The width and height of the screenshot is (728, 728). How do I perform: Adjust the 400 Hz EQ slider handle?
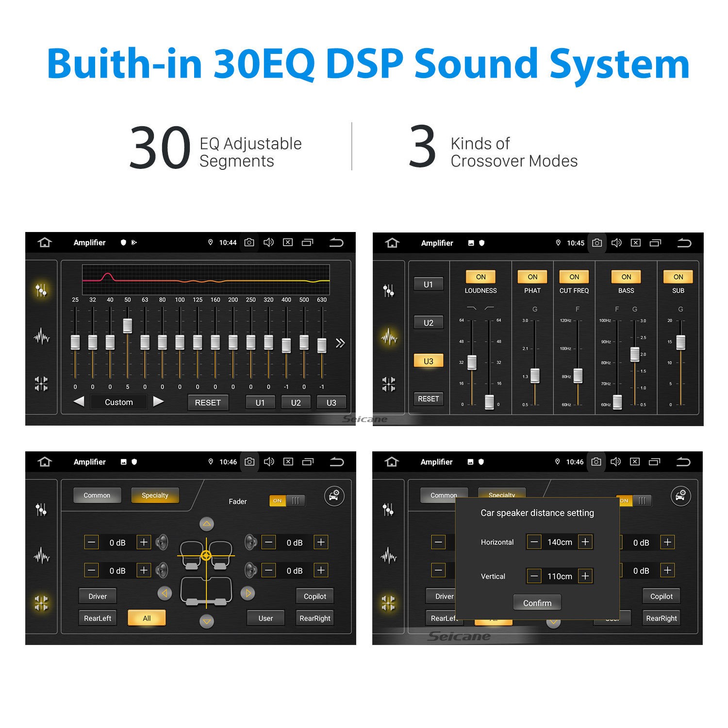point(286,345)
